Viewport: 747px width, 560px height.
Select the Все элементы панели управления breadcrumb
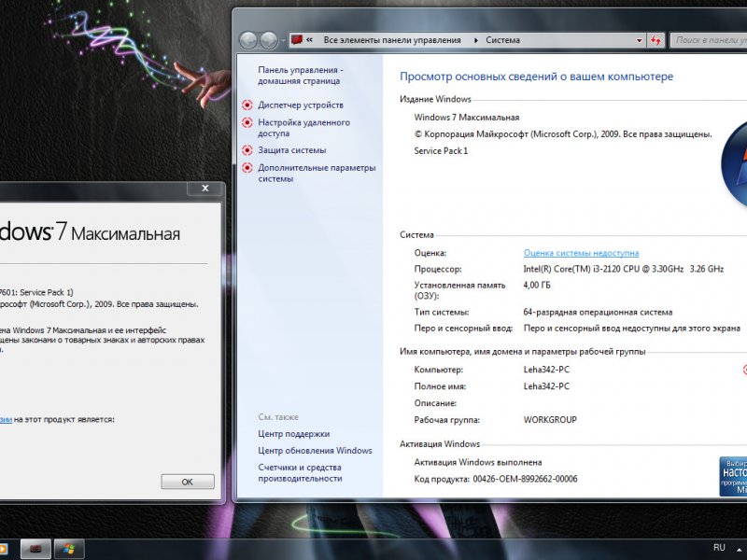coord(392,40)
